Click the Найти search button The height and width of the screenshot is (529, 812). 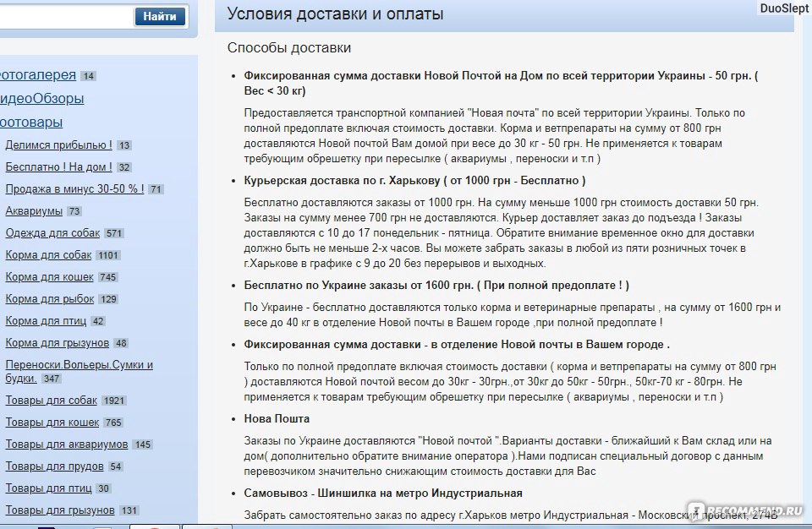(x=160, y=17)
